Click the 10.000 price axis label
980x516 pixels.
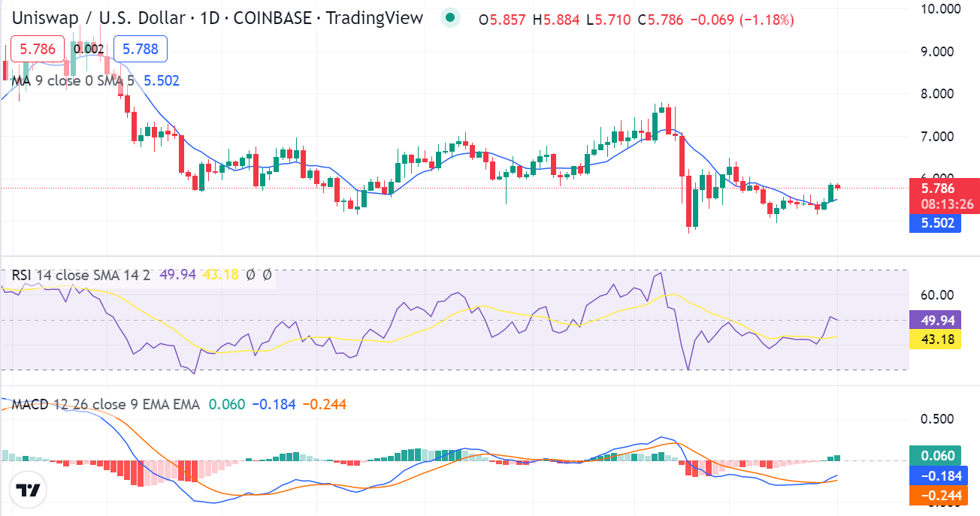(939, 9)
